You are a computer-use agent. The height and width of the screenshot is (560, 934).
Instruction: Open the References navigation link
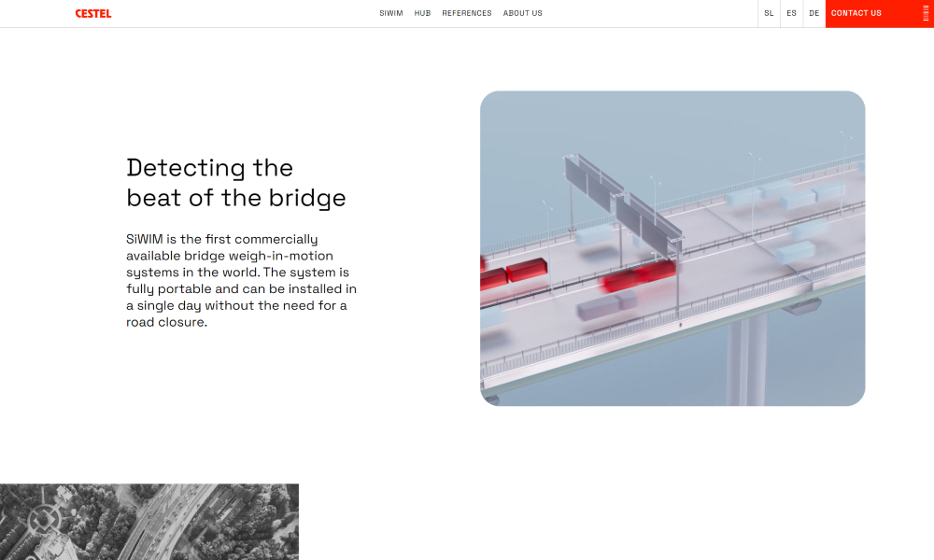467,13
